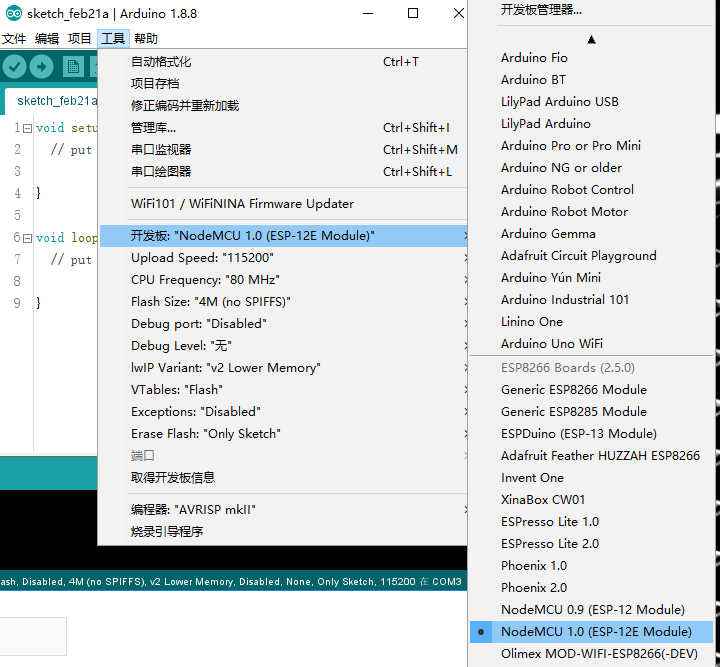Choose 项目存档 menu entry

pos(283,84)
